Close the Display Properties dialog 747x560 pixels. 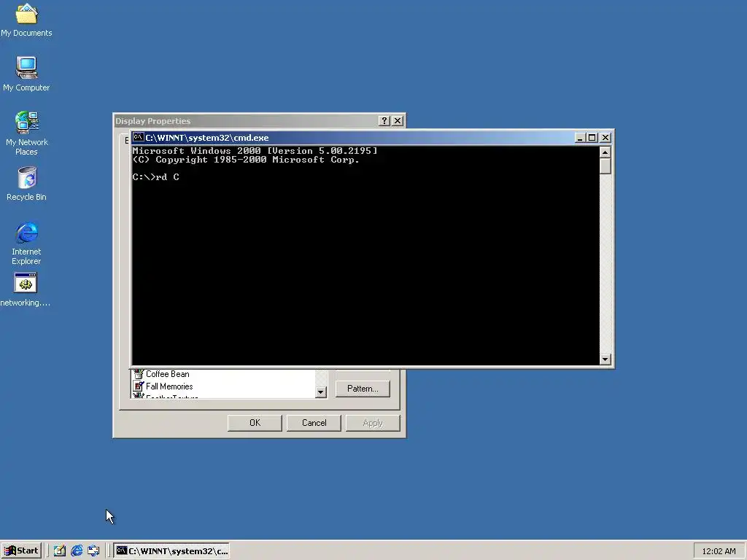coord(398,121)
